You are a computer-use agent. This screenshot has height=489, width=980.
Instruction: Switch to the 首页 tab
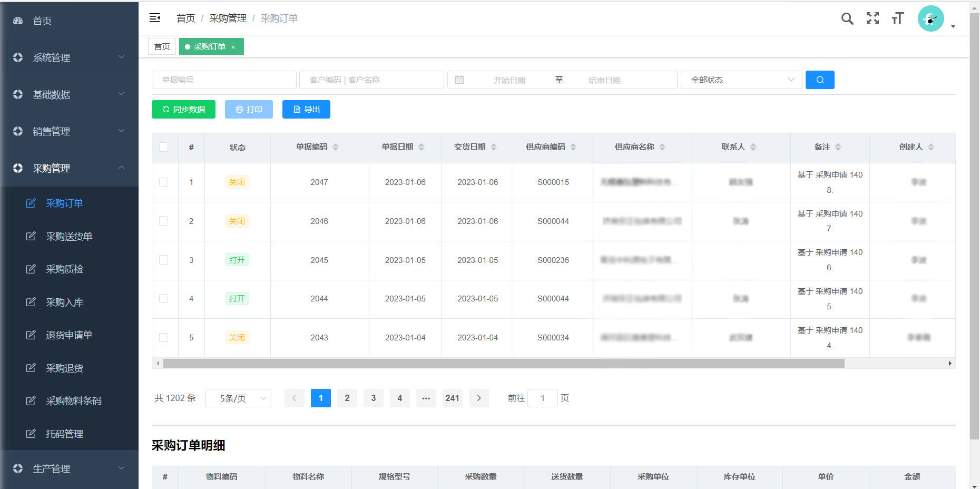click(161, 46)
